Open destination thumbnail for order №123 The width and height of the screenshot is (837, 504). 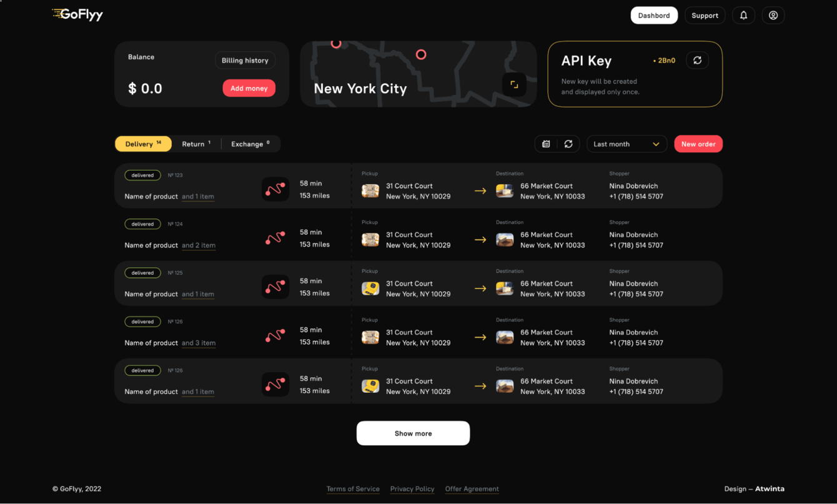tap(505, 190)
